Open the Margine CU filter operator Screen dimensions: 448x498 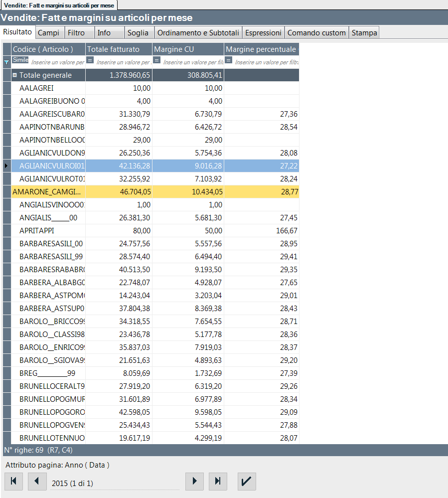[156, 60]
